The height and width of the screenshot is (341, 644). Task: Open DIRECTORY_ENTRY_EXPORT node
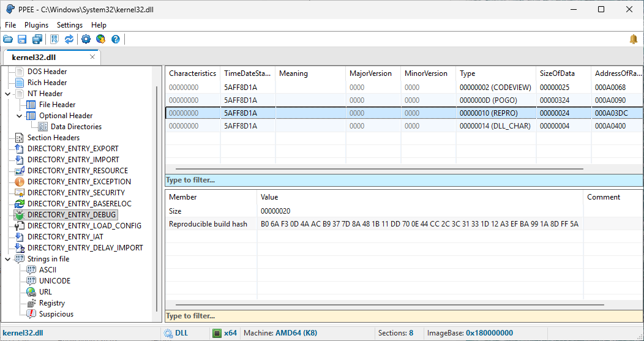tap(73, 149)
